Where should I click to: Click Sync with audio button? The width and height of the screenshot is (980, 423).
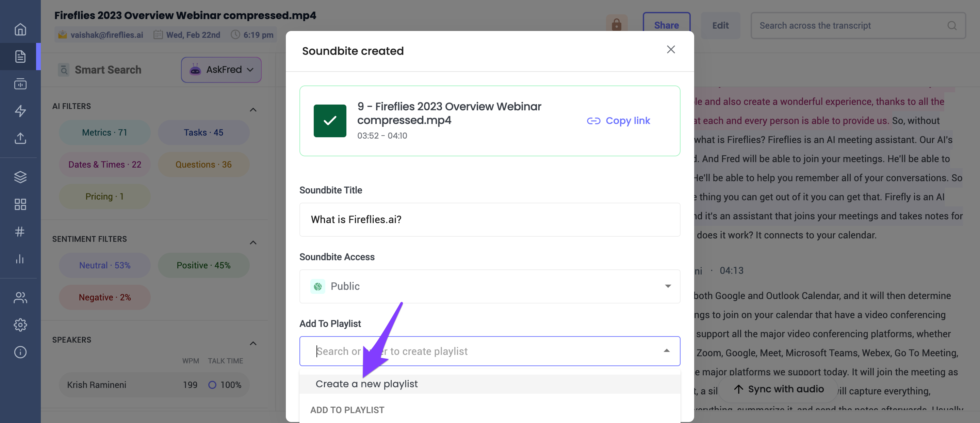(x=778, y=389)
